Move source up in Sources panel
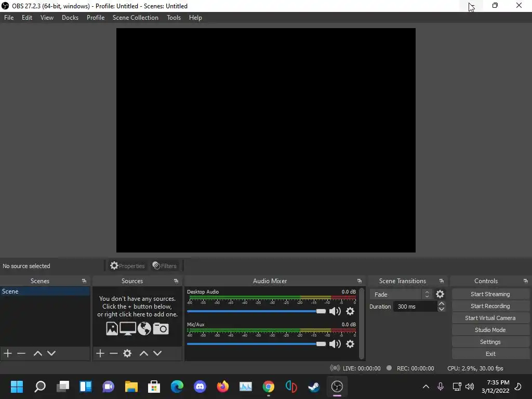Screen dimensions: 532x399 [x=144, y=353]
